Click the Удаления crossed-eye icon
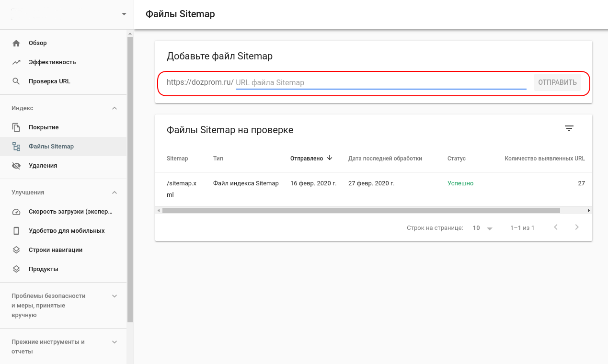The height and width of the screenshot is (364, 608). (x=16, y=166)
